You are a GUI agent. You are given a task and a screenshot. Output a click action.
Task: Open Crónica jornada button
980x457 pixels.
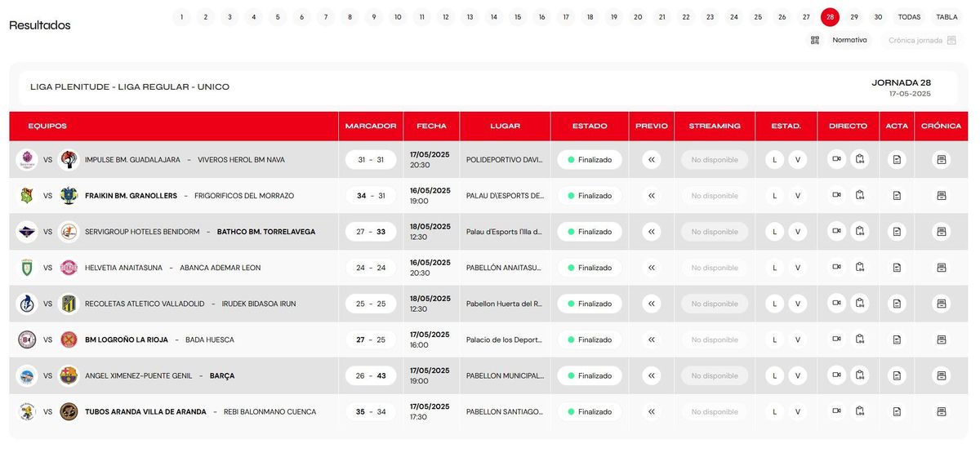point(922,40)
